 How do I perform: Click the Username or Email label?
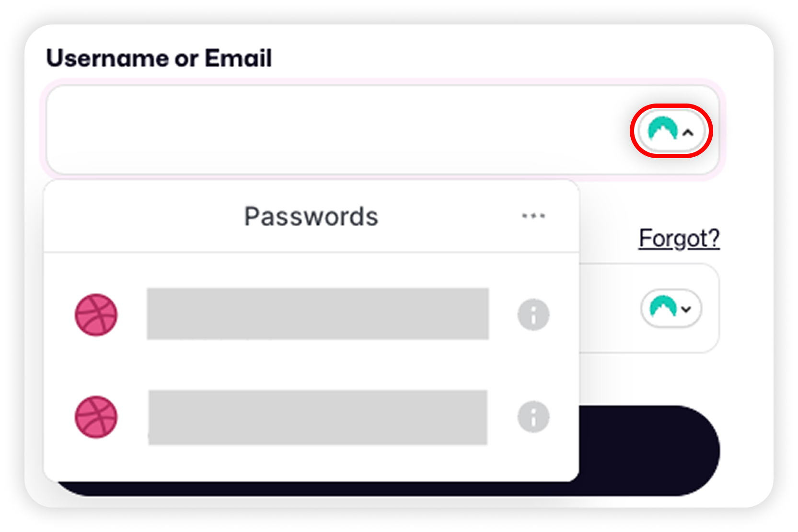(159, 58)
